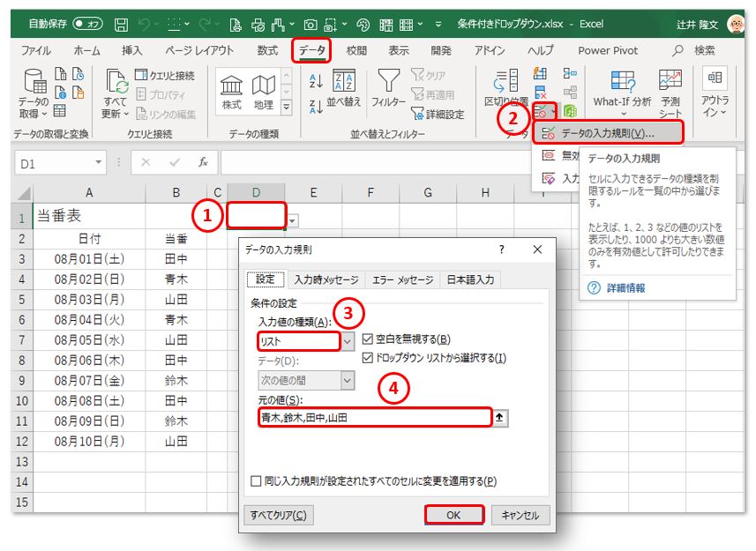The width and height of the screenshot is (756, 551).
Task: Expand the data types gallery more arrow
Action: pos(287,107)
